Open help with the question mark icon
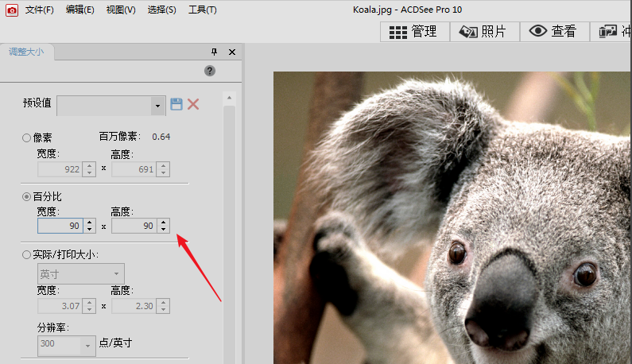Image resolution: width=632 pixels, height=364 pixels. click(210, 71)
